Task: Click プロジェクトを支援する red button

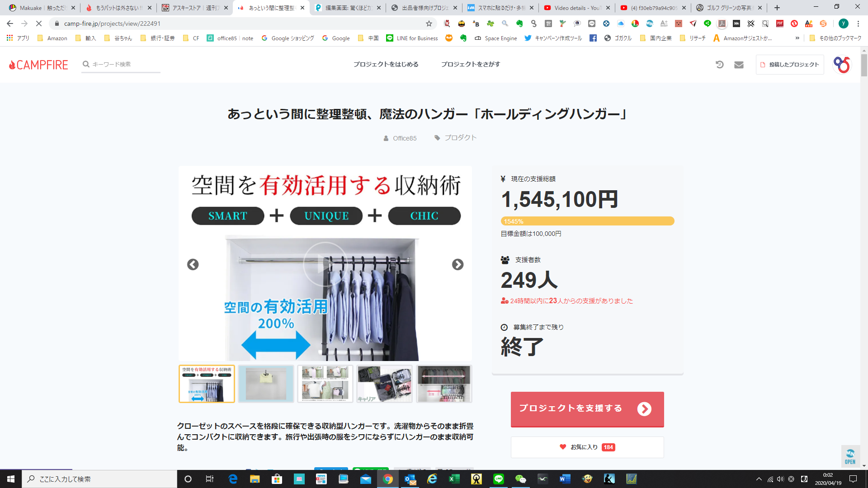Action: coord(587,409)
